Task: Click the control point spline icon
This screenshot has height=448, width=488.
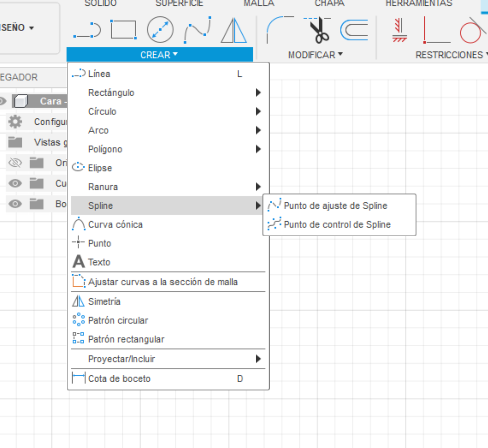Action: tap(274, 224)
